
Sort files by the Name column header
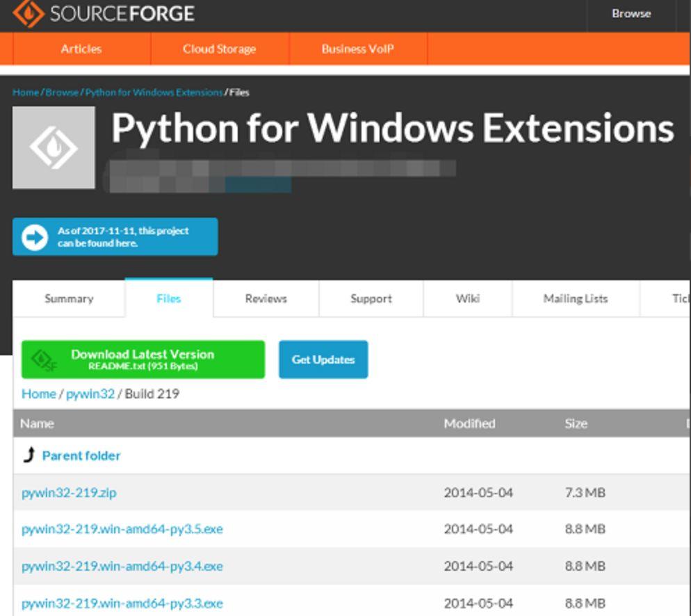pyautogui.click(x=37, y=423)
